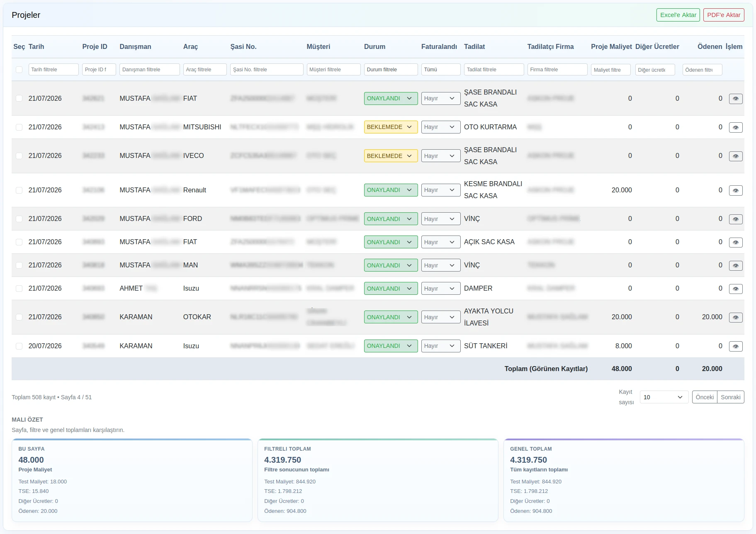Image resolution: width=756 pixels, height=534 pixels.
Task: Open BEKLEMEDE status dropdown for MITSUBISHI
Action: click(x=391, y=127)
